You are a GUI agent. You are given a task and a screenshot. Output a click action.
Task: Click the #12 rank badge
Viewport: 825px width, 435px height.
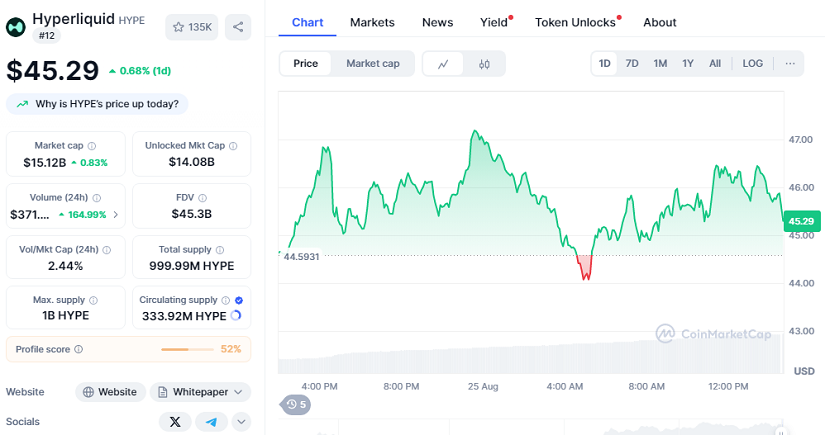47,36
